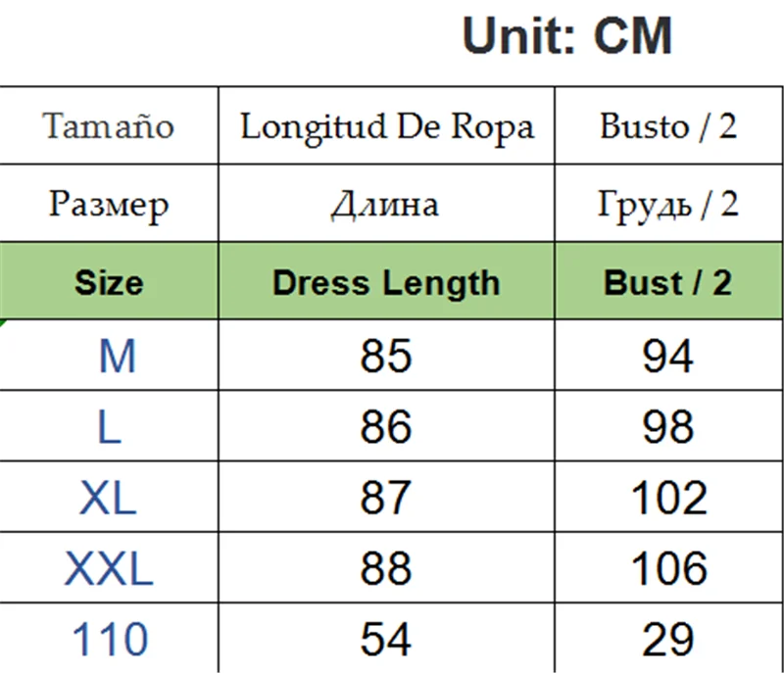Click the 110 size label
The height and width of the screenshot is (673, 784).
(109, 640)
